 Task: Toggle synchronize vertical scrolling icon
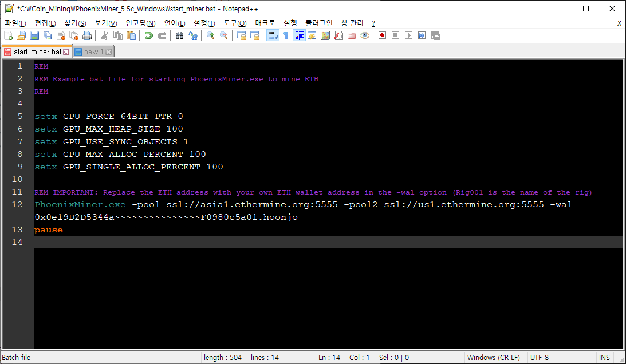[242, 35]
